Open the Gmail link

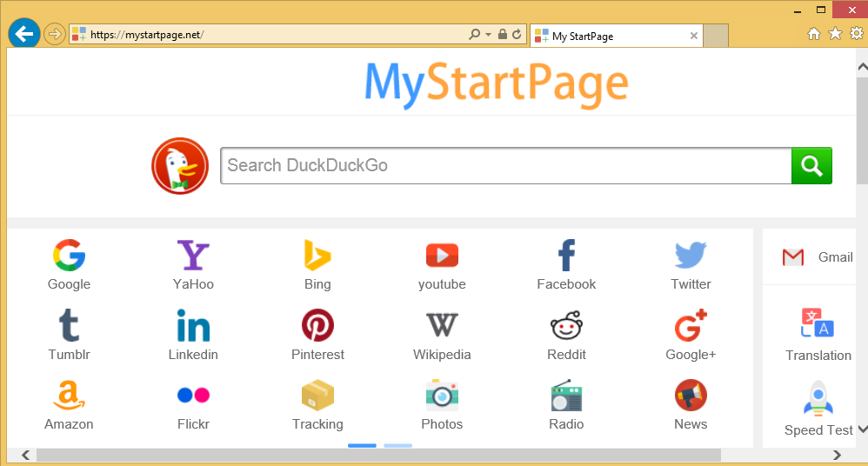(x=818, y=256)
